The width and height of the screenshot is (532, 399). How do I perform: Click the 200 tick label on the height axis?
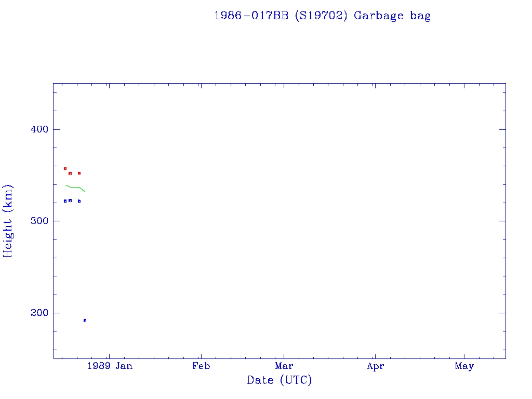point(36,313)
